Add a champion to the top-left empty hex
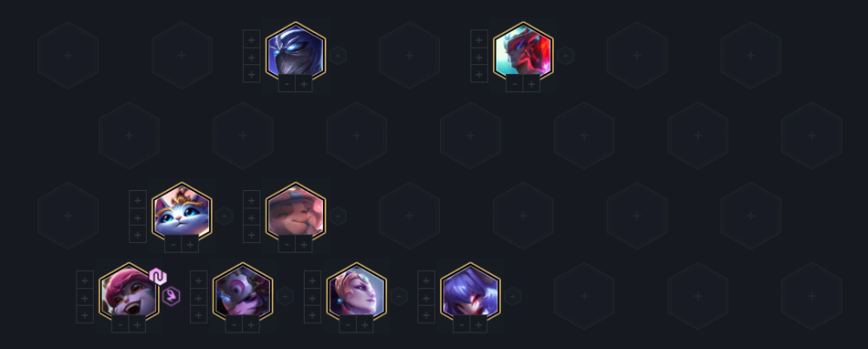Image resolution: width=868 pixels, height=349 pixels. pyautogui.click(x=68, y=56)
